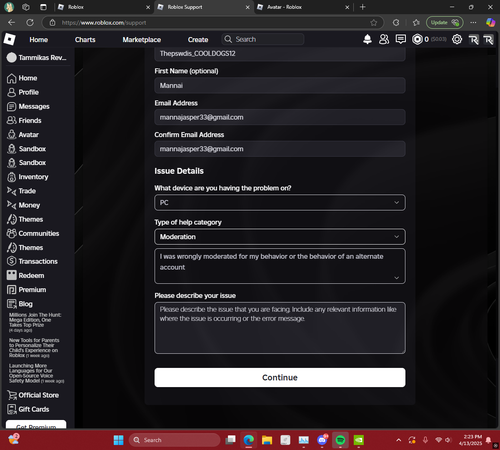This screenshot has height=450, width=500.
Task: Open New Tools for Parents blog post
Action: (34, 348)
